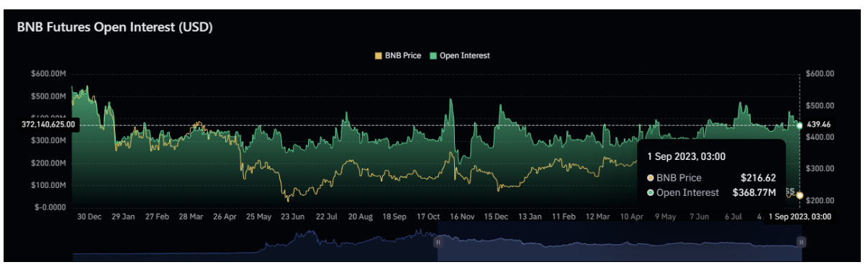Image resolution: width=868 pixels, height=275 pixels.
Task: Click the 20 Aug date axis label
Action: click(361, 216)
